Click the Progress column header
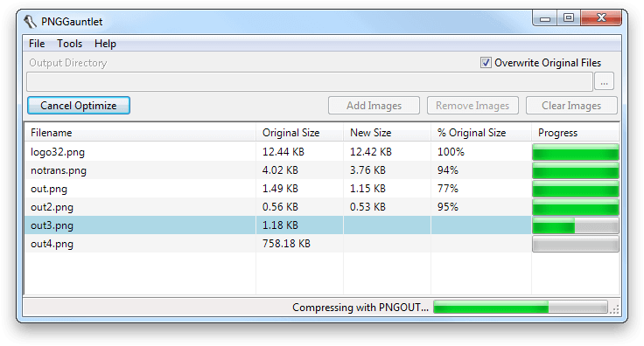 click(x=576, y=133)
